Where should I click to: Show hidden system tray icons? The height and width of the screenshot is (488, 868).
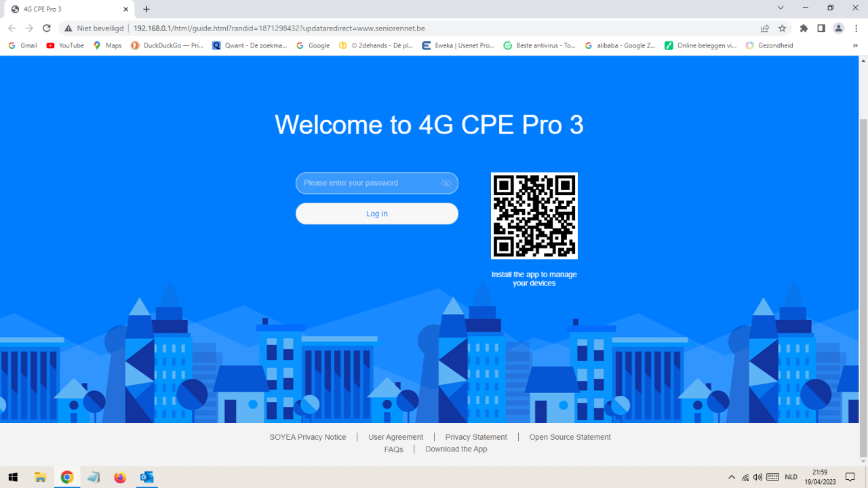pos(731,477)
